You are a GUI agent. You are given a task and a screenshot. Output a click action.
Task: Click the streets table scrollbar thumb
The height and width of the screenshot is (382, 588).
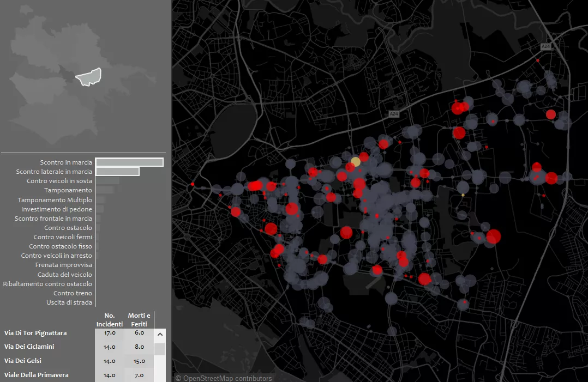point(160,349)
